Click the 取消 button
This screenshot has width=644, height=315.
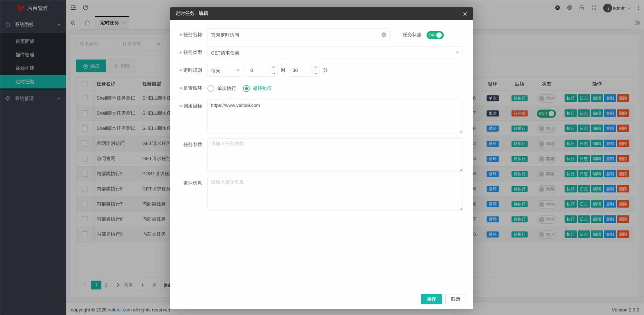click(x=455, y=299)
